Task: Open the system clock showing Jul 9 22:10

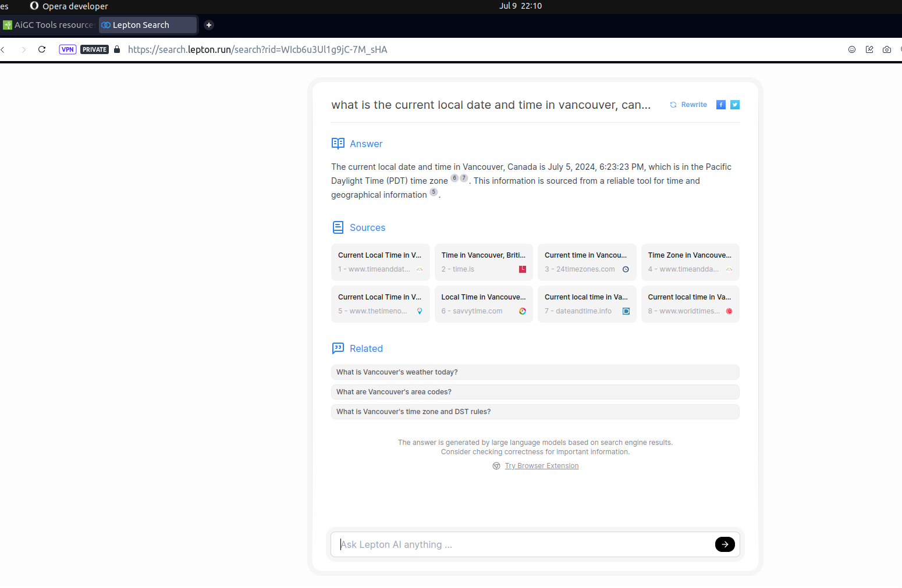Action: pos(520,6)
